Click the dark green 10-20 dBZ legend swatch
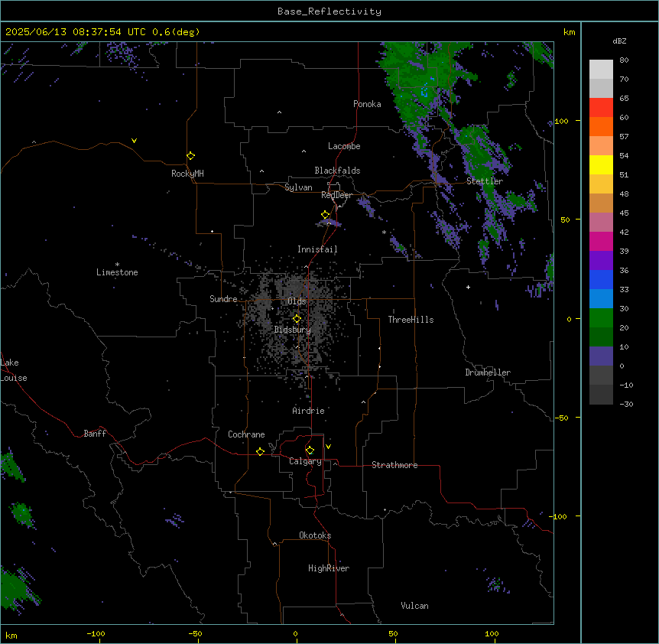The height and width of the screenshot is (644, 659). (x=601, y=337)
